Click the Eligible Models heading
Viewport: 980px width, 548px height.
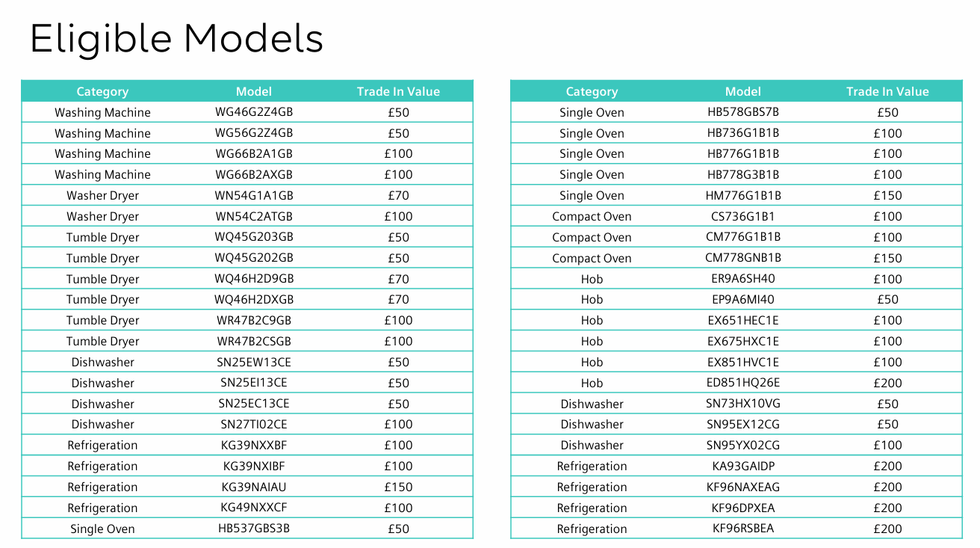tap(177, 39)
